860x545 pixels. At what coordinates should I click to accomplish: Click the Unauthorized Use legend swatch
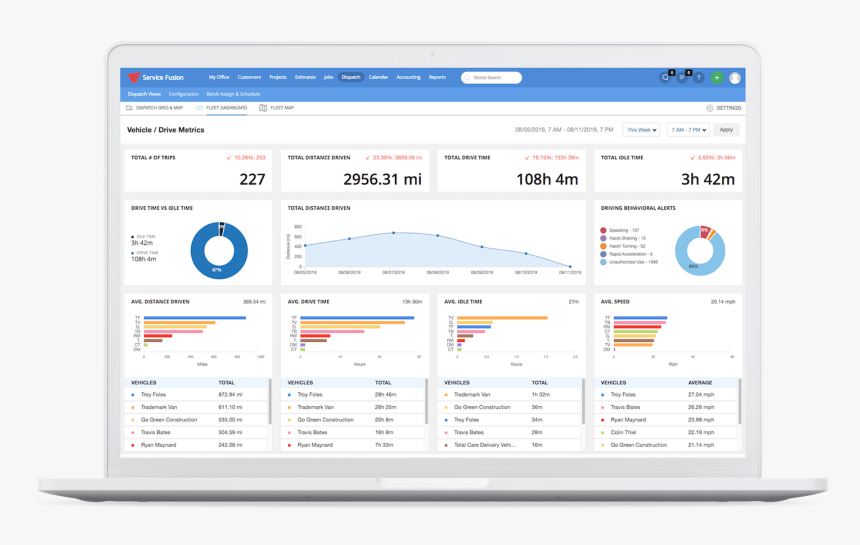[x=603, y=262]
